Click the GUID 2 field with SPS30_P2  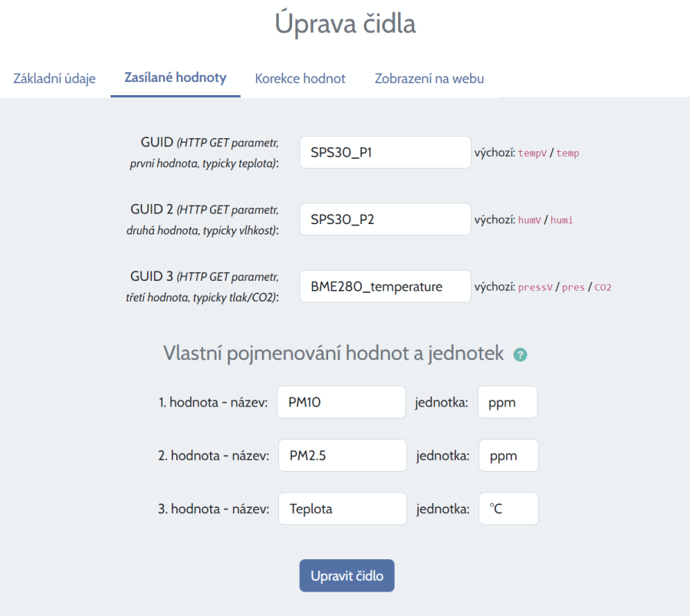click(385, 219)
